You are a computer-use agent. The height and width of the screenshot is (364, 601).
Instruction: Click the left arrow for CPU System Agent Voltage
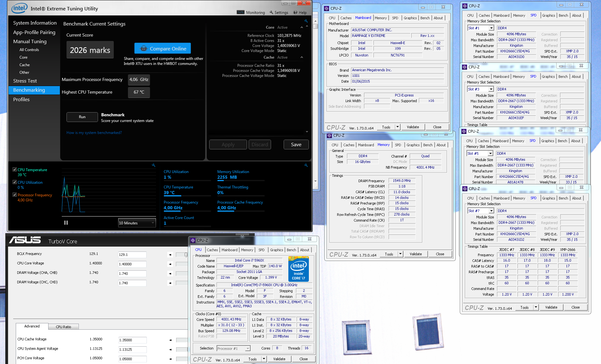pos(170,350)
